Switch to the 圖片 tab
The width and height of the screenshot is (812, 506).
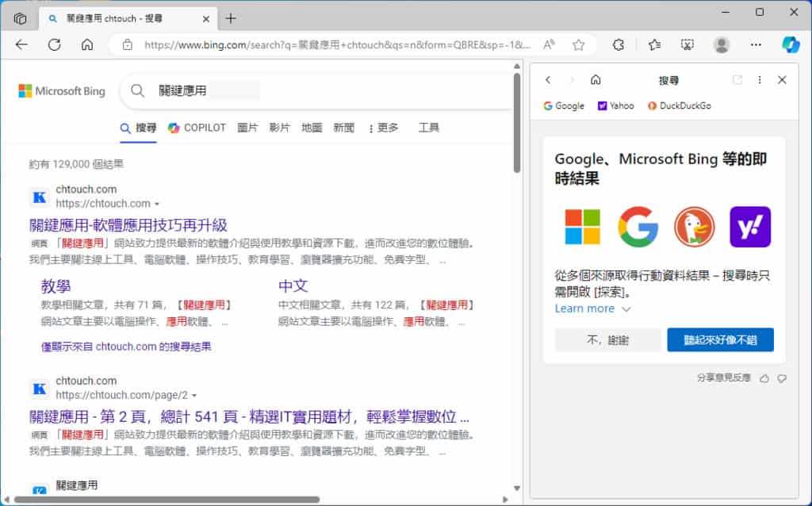[x=247, y=128]
